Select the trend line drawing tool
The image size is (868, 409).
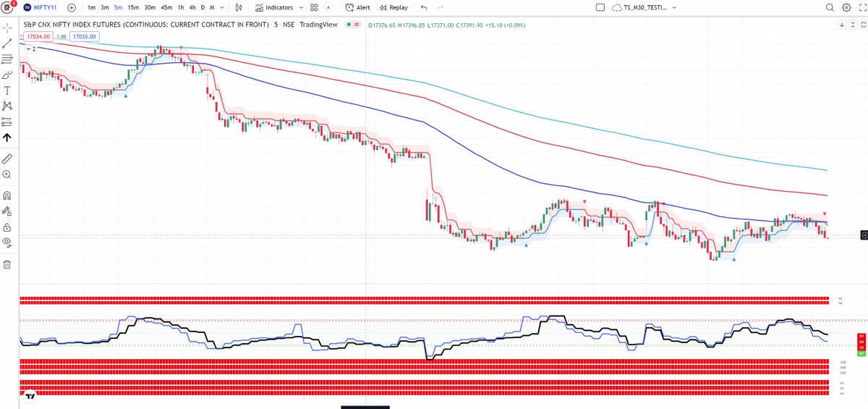pos(7,44)
